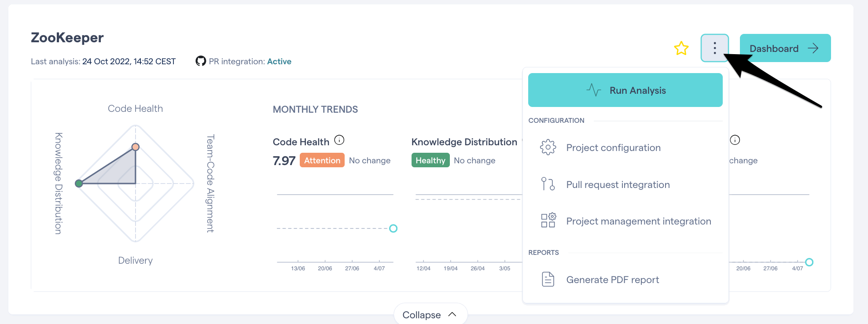The height and width of the screenshot is (324, 868).
Task: Select Project configuration menu entry
Action: tap(625, 147)
